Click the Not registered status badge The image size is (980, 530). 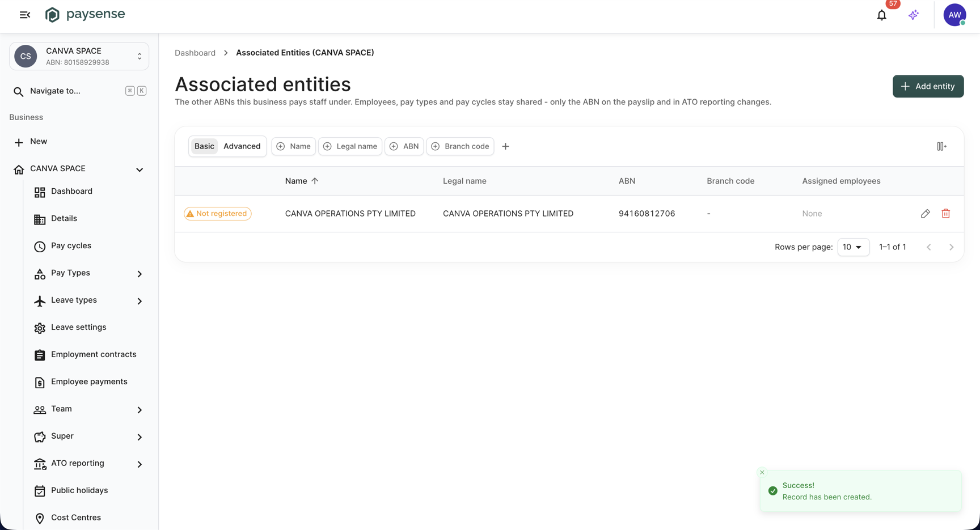pyautogui.click(x=217, y=214)
